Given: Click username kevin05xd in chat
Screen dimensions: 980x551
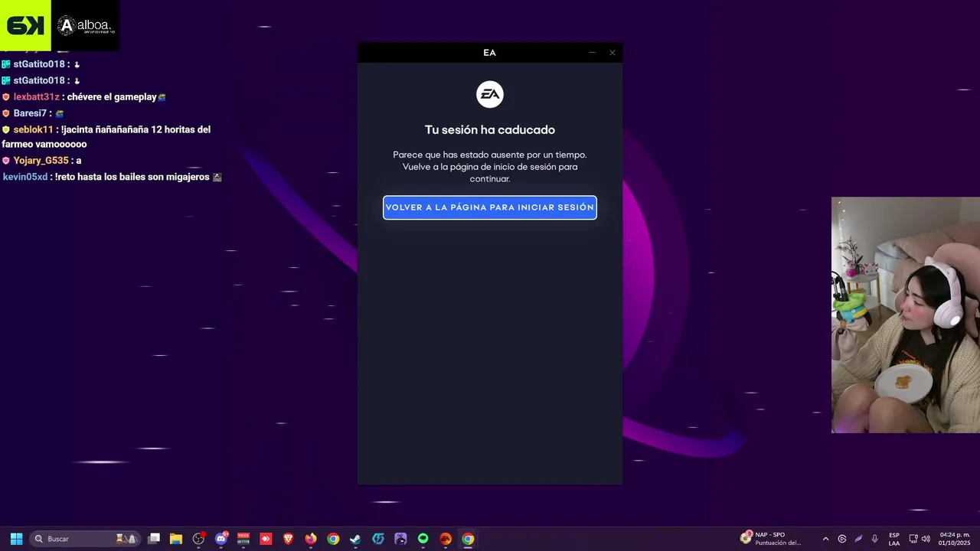Looking at the screenshot, I should point(25,177).
